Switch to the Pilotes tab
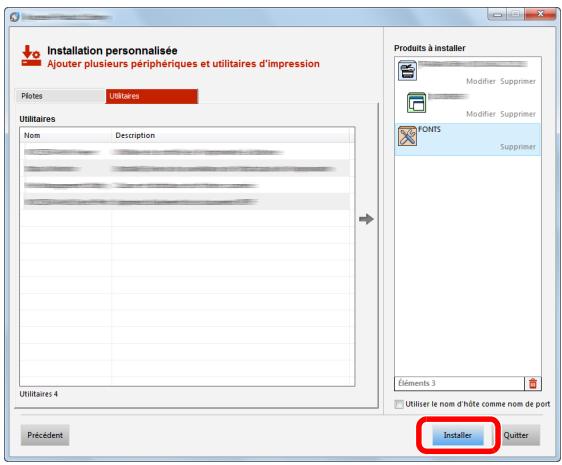The width and height of the screenshot is (562, 465). pyautogui.click(x=60, y=96)
